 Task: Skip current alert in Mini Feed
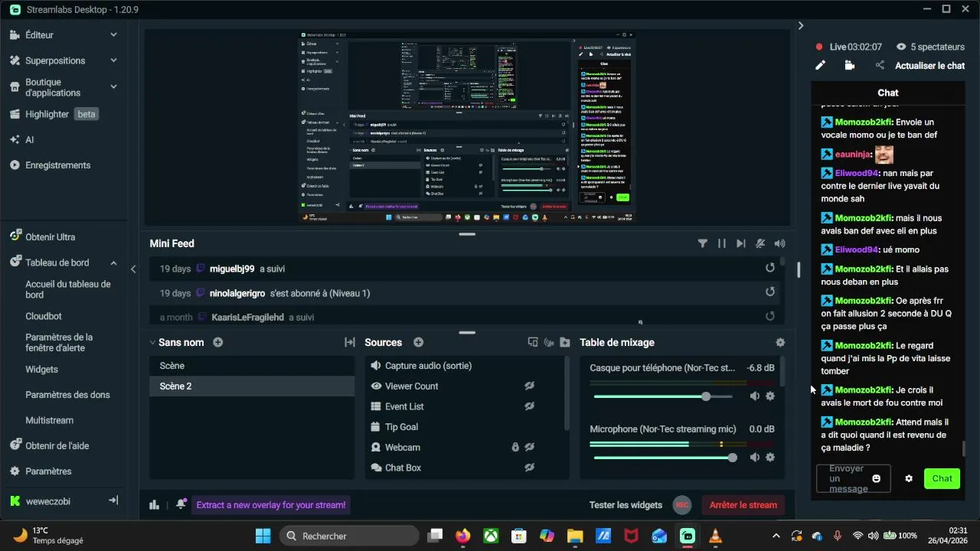(740, 243)
